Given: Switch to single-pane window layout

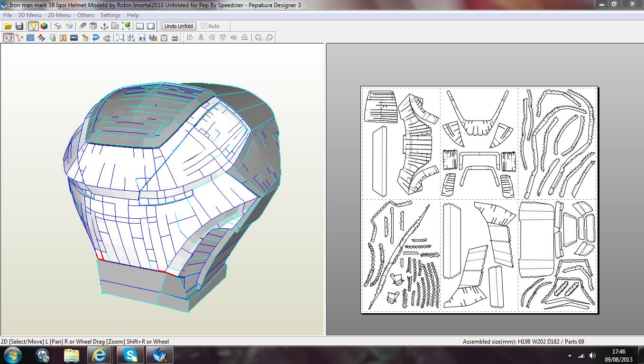Looking at the screenshot, I should (151, 26).
